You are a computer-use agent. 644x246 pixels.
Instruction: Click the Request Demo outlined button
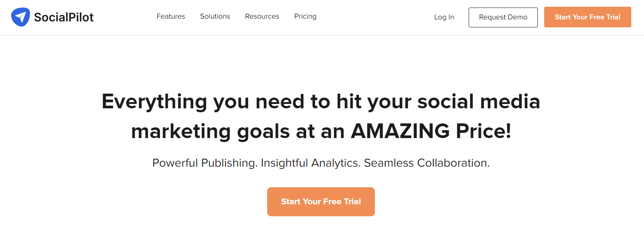click(x=503, y=17)
